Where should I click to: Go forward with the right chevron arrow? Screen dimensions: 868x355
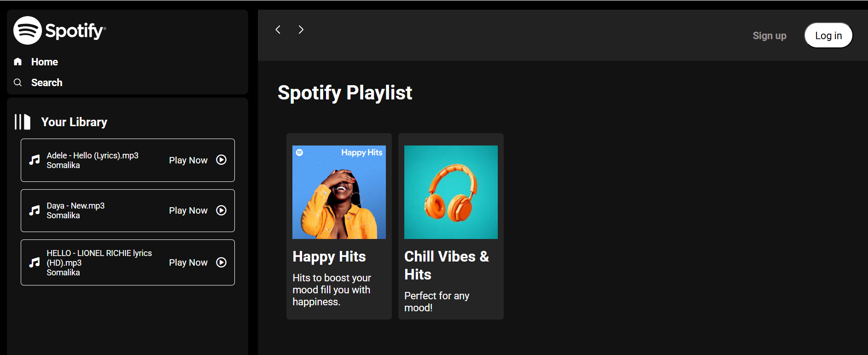pyautogui.click(x=301, y=29)
